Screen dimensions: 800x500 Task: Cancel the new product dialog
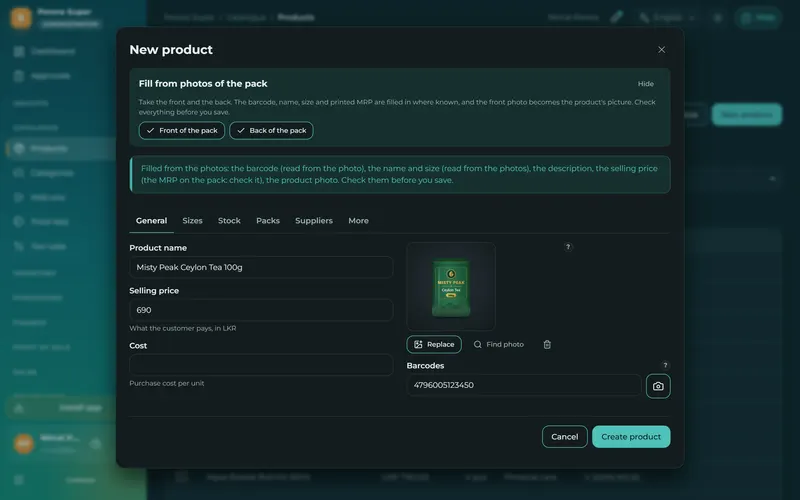(x=564, y=437)
